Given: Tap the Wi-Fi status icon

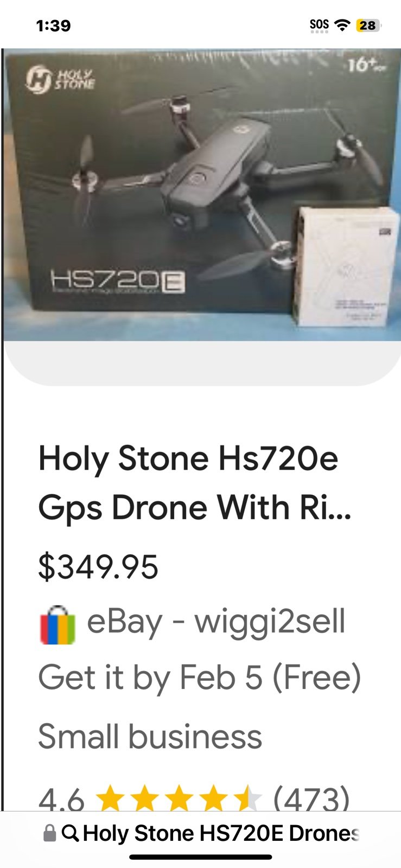Looking at the screenshot, I should tap(342, 25).
